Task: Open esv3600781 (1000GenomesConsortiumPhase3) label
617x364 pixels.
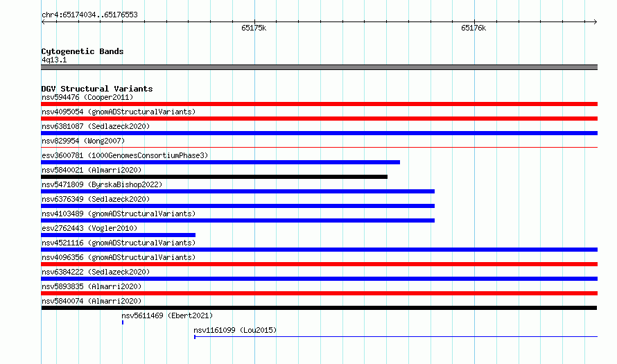Action: [125, 155]
